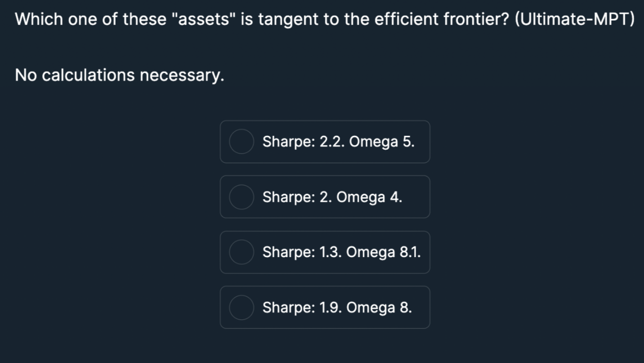Select the radio button for "Sharpe: 1.3. Omega 8.1."
Screen dimensions: 644x363
[x=241, y=252]
